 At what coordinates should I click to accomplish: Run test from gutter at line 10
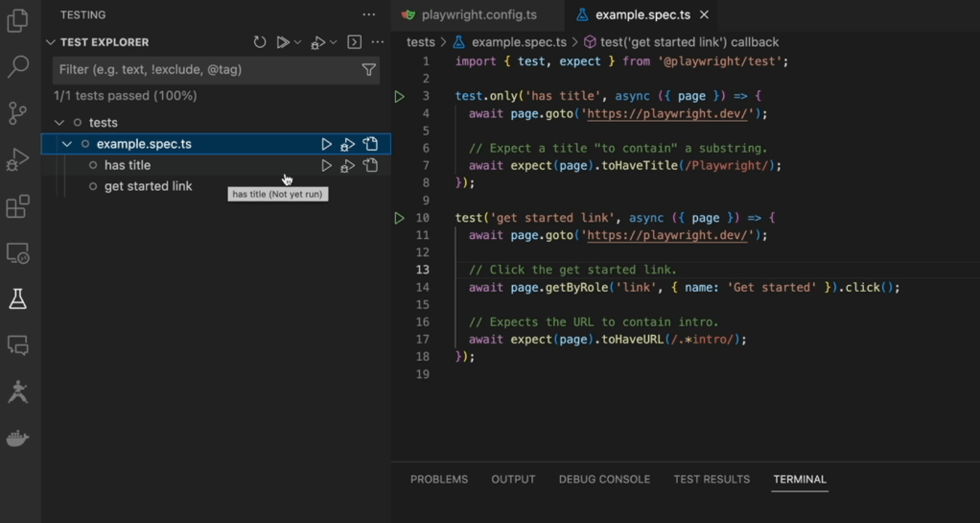pyautogui.click(x=400, y=218)
